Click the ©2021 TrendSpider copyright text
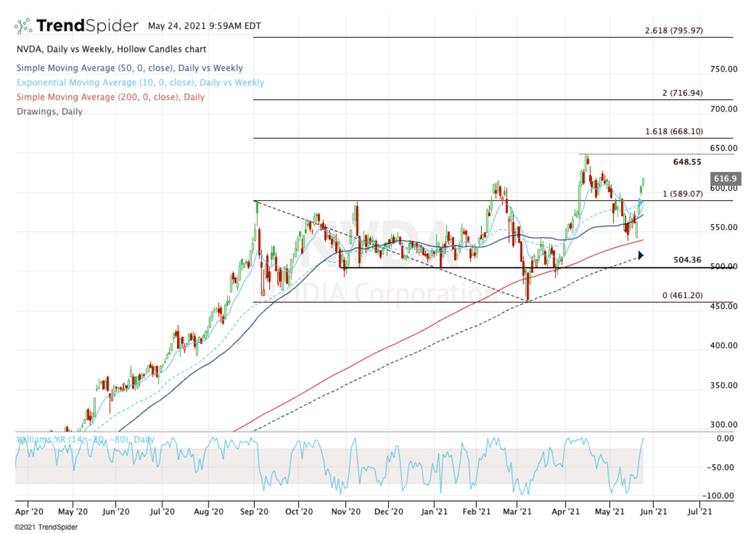This screenshot has width=756, height=534. [x=43, y=526]
